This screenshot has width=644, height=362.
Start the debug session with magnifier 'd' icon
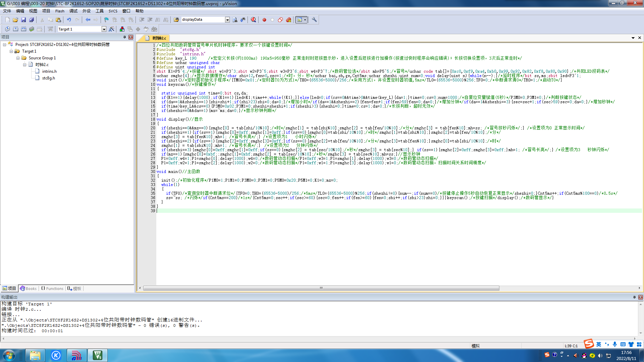[x=253, y=20]
